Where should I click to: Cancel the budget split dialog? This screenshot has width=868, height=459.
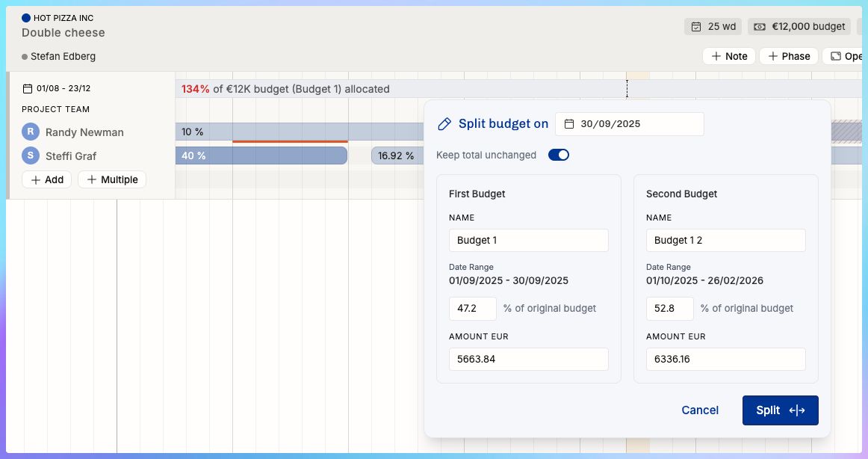point(700,410)
